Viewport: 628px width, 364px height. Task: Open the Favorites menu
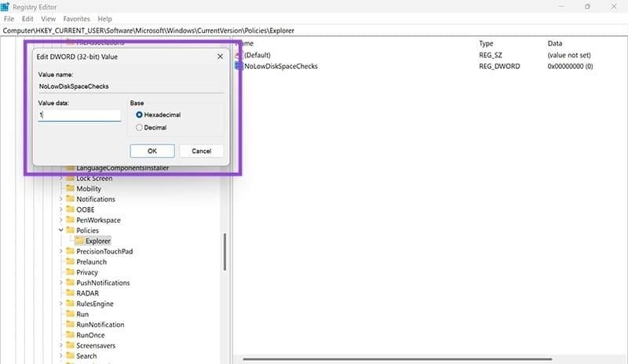76,18
